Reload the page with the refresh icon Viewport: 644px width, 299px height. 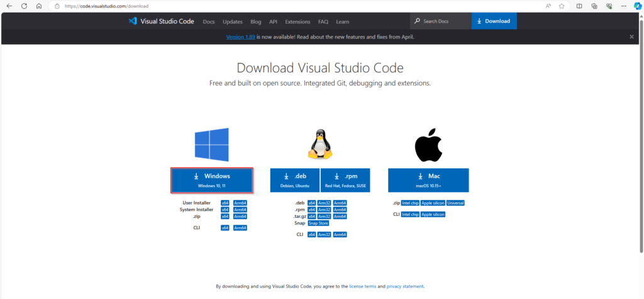click(25, 6)
